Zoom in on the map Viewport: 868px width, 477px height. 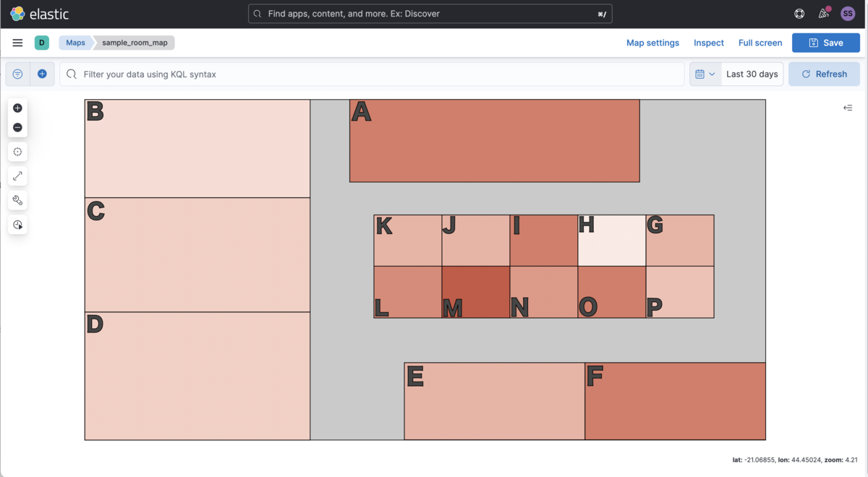pos(18,108)
